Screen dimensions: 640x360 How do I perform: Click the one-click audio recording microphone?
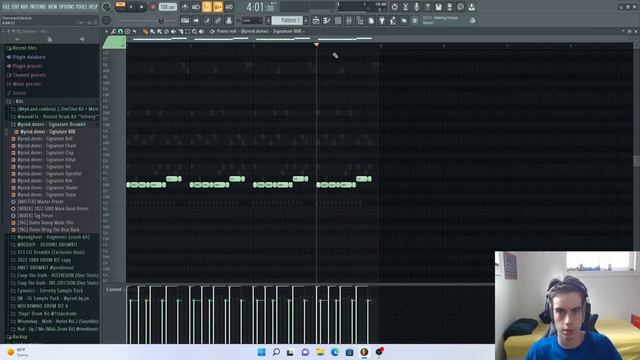(416, 7)
